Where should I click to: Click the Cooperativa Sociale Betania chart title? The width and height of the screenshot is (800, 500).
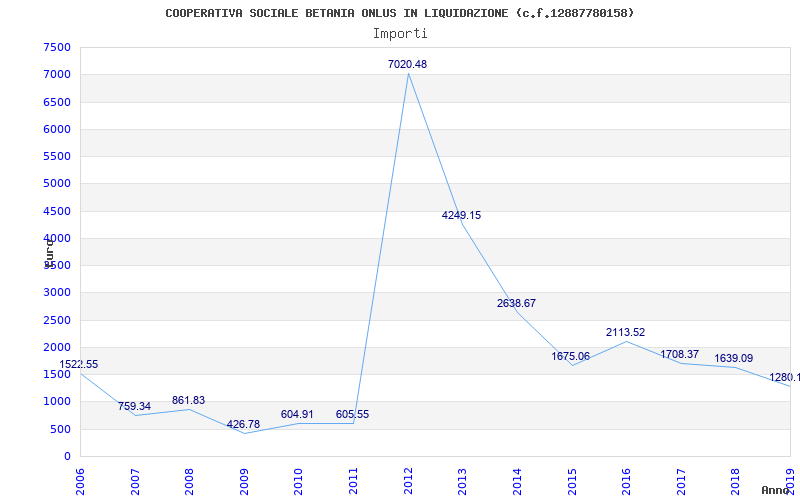pos(400,13)
